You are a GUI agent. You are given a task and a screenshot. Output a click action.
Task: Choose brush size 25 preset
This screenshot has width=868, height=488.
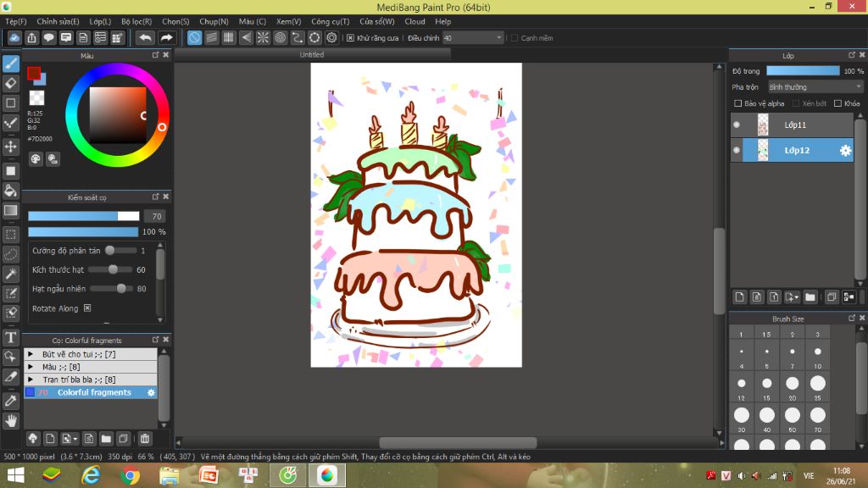(818, 386)
